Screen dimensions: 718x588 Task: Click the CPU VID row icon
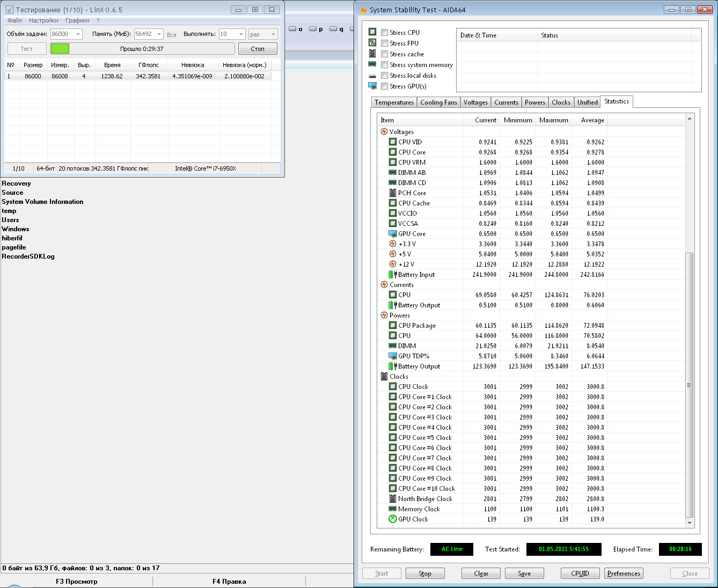393,142
